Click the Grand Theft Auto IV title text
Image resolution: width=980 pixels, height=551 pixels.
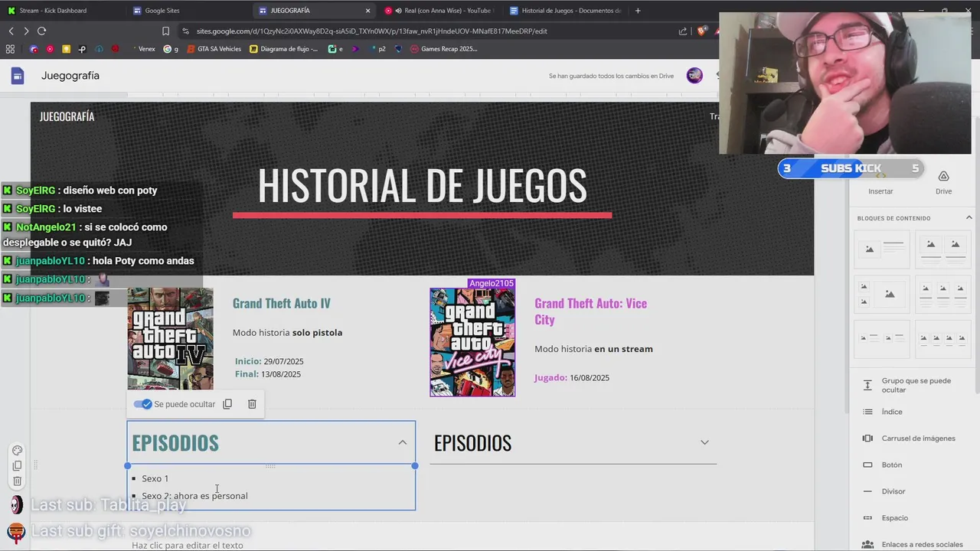pyautogui.click(x=282, y=303)
